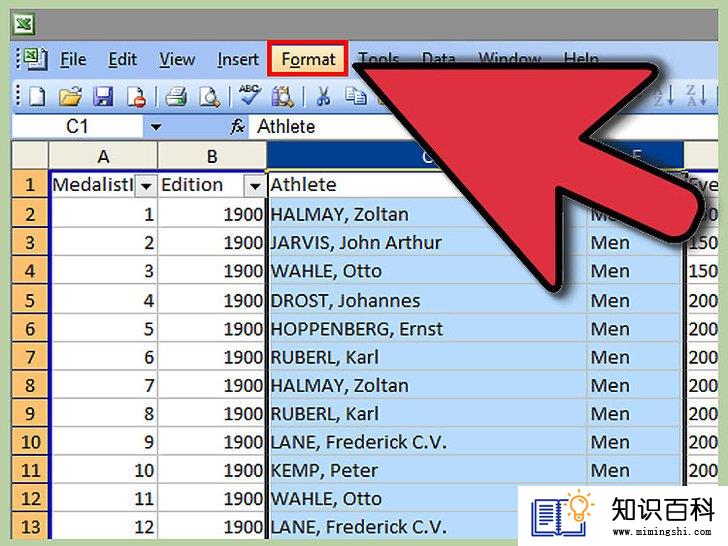Select the row 2 header

30,214
